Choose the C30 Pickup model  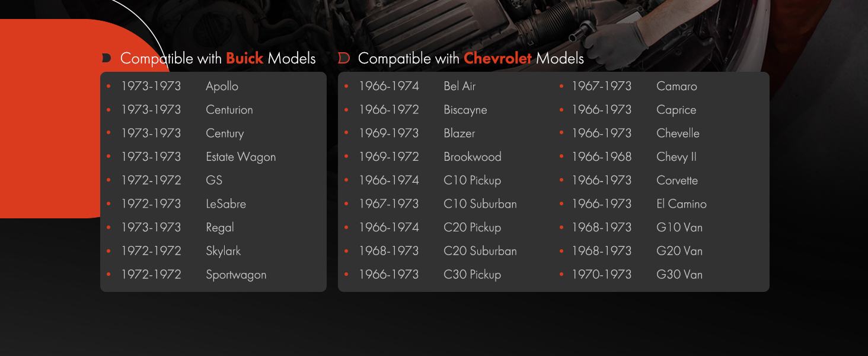click(473, 275)
